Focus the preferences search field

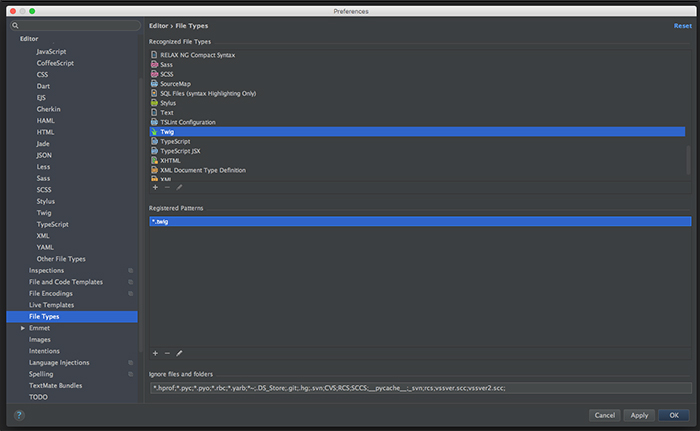click(75, 25)
